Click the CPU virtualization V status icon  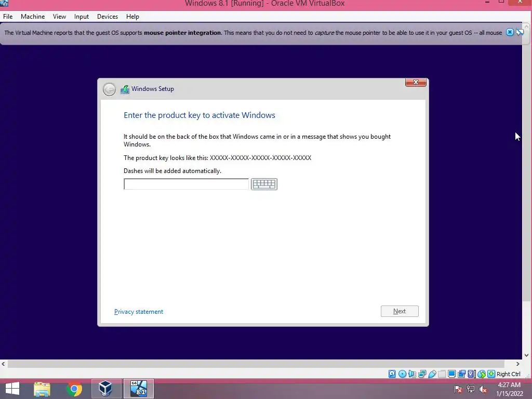coord(472,374)
